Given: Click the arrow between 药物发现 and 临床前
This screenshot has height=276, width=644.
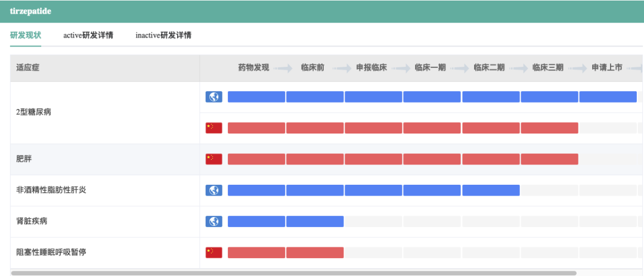Looking at the screenshot, I should pyautogui.click(x=284, y=68).
